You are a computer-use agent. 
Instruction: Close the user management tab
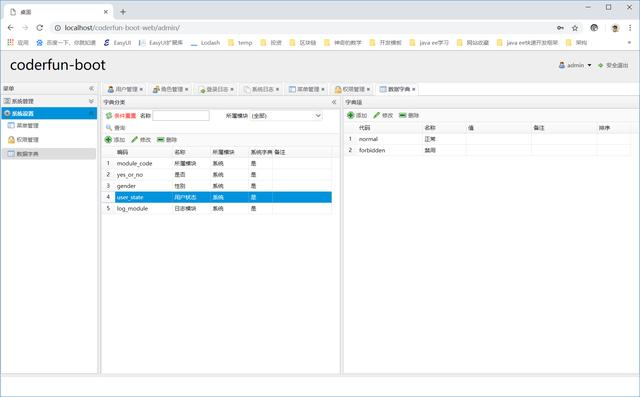point(141,89)
